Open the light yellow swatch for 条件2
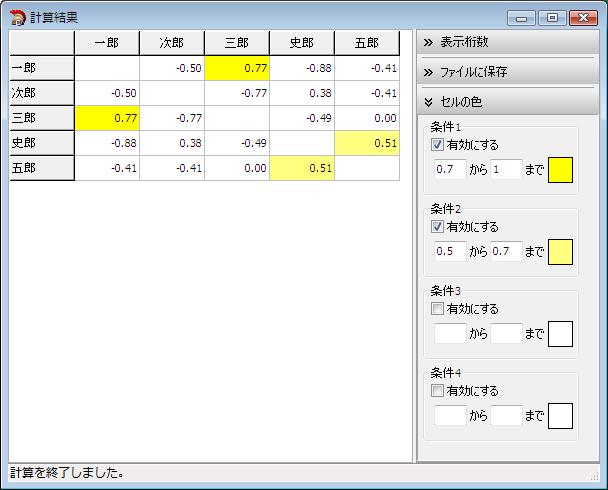This screenshot has height=490, width=608. (x=560, y=252)
